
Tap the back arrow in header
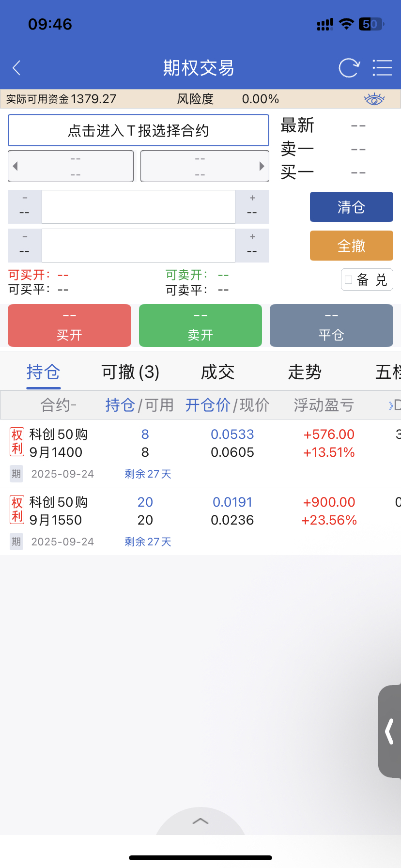tap(17, 68)
